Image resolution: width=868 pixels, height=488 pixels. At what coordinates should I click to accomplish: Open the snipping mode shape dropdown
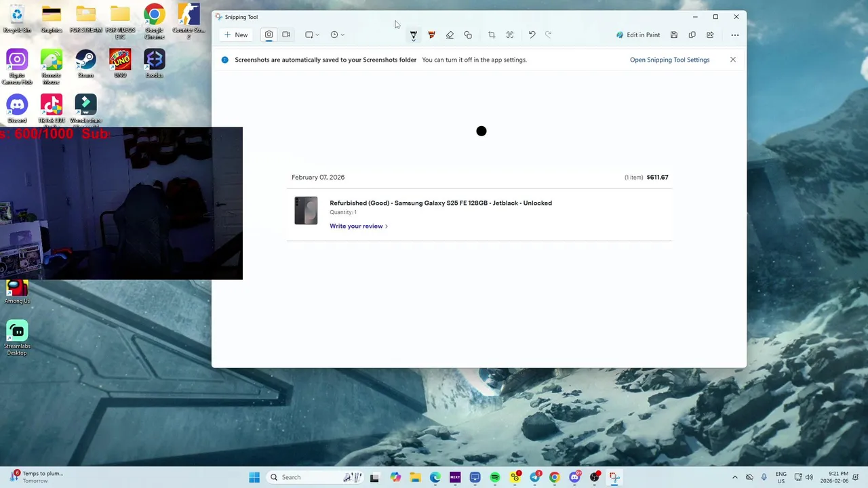[x=312, y=35]
